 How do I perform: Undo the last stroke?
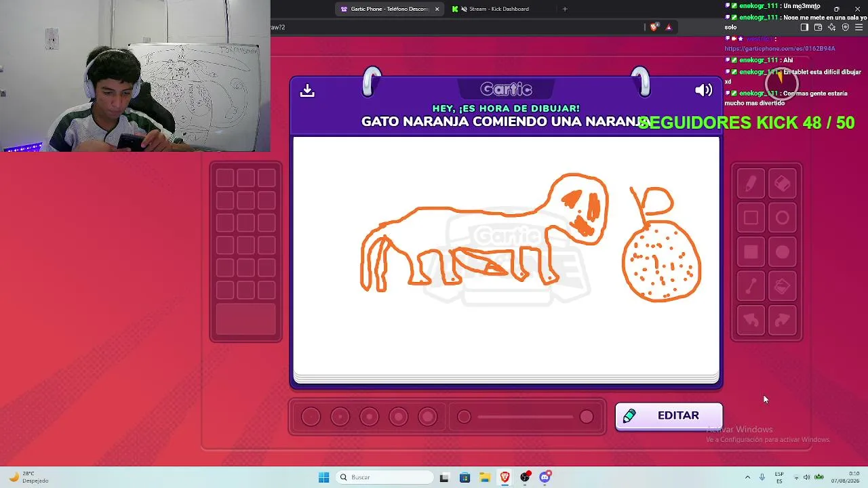[751, 321]
